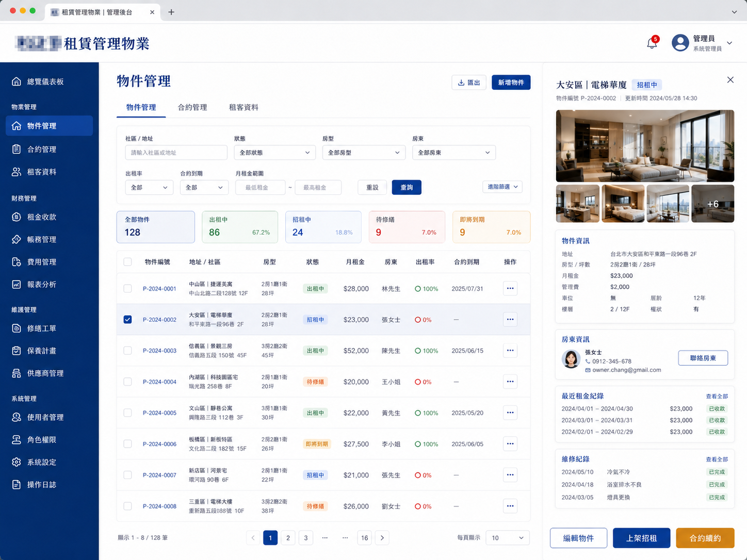The height and width of the screenshot is (560, 747).
Task: Go to page 16 in pagination
Action: point(365,538)
